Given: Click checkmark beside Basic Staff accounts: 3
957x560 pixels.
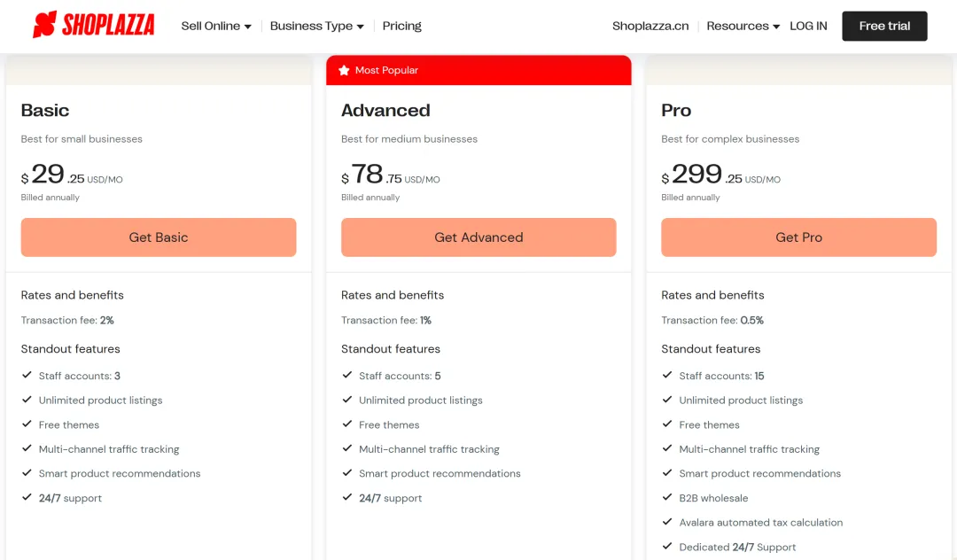Looking at the screenshot, I should (x=27, y=376).
